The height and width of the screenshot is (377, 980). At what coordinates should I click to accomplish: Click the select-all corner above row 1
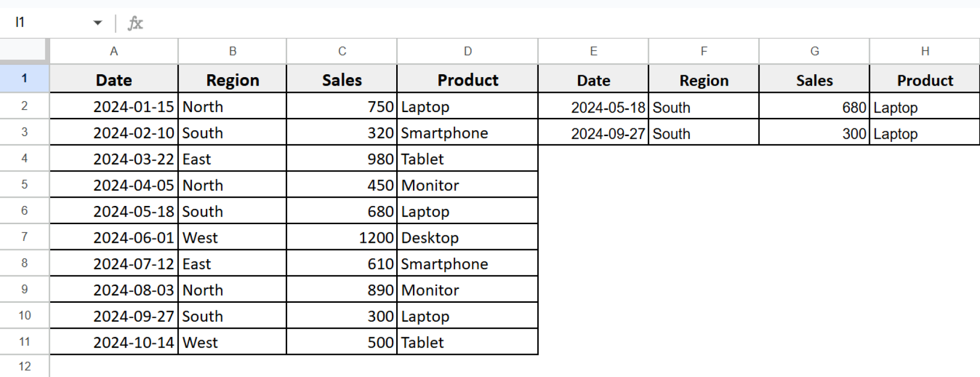(x=24, y=51)
